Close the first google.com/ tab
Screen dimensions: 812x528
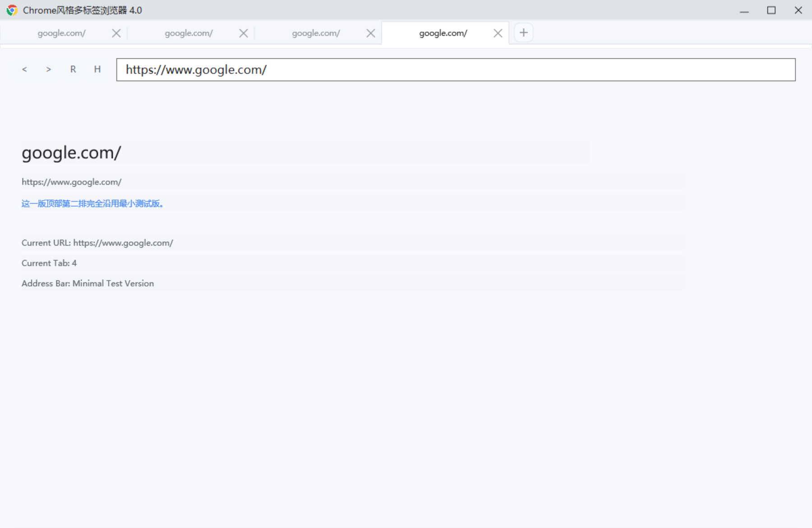coord(116,33)
